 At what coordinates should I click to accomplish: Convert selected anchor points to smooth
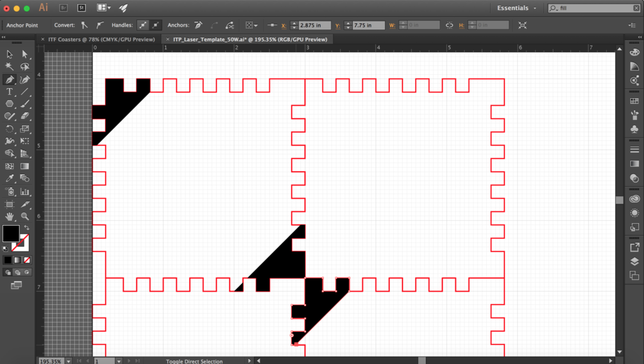[100, 25]
